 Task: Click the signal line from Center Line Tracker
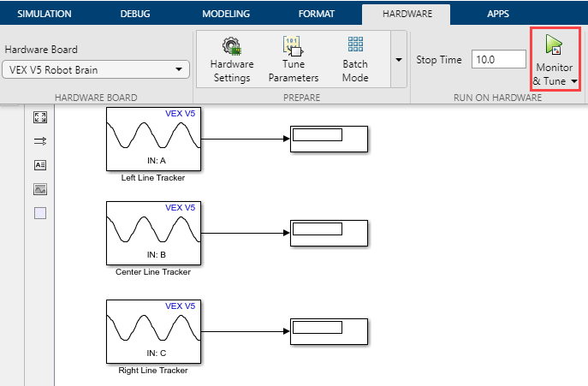coord(246,233)
